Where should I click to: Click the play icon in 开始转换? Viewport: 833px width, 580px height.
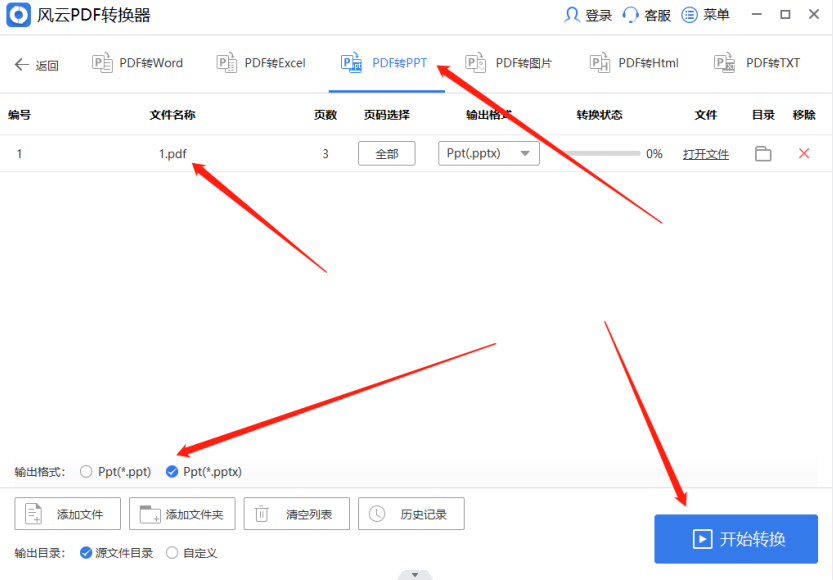(x=702, y=539)
